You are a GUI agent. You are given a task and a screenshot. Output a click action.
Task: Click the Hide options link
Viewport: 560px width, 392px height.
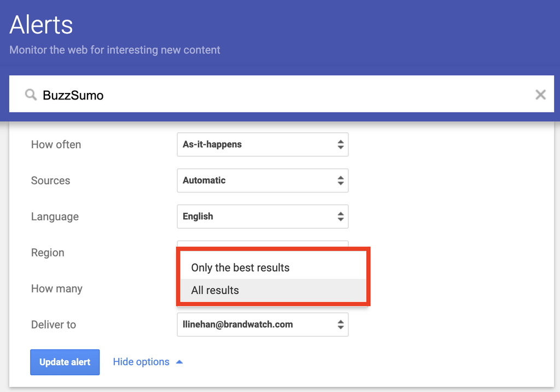[x=141, y=362]
